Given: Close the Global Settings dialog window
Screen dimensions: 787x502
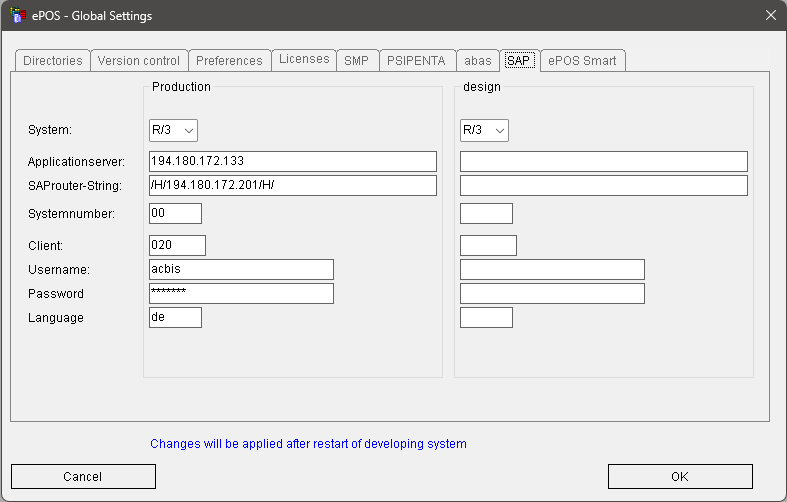Looking at the screenshot, I should click(770, 15).
